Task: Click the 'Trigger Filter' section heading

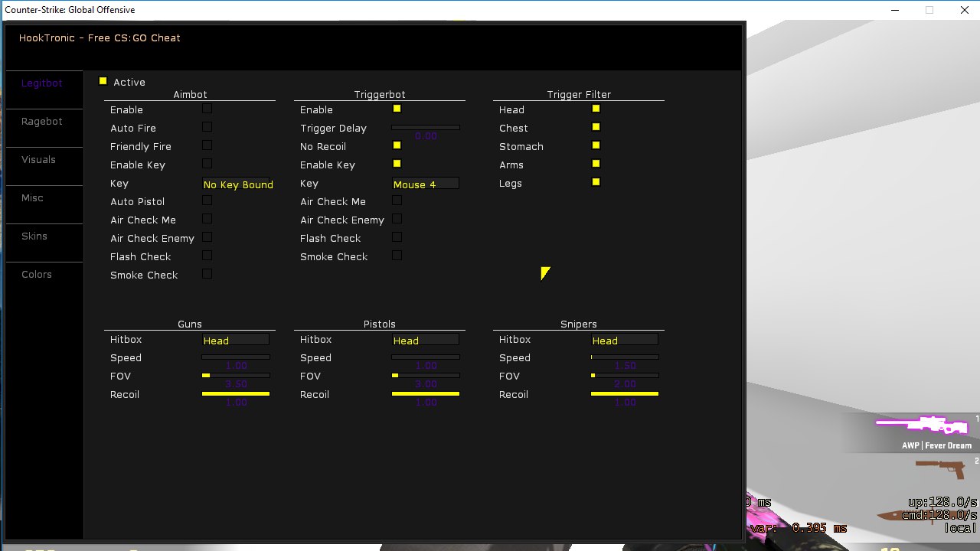Action: point(579,94)
